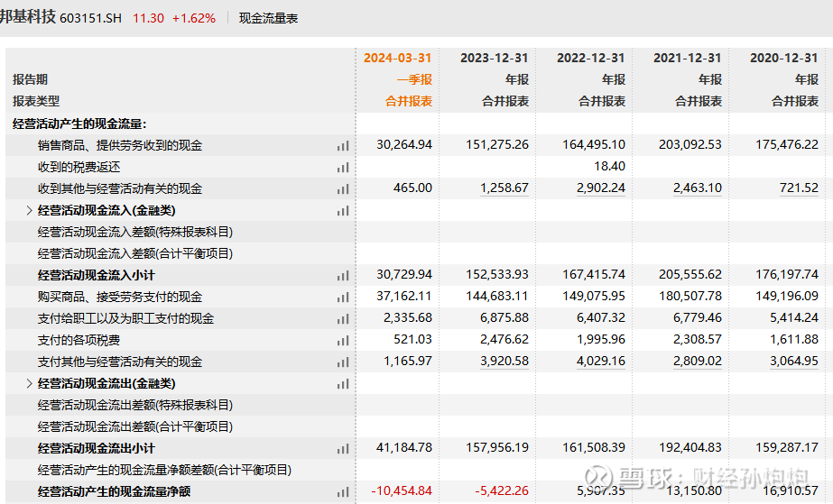Image resolution: width=833 pixels, height=504 pixels.
Task: Open chart icon for 经营活动产生的现金流量净额
Action: click(343, 491)
